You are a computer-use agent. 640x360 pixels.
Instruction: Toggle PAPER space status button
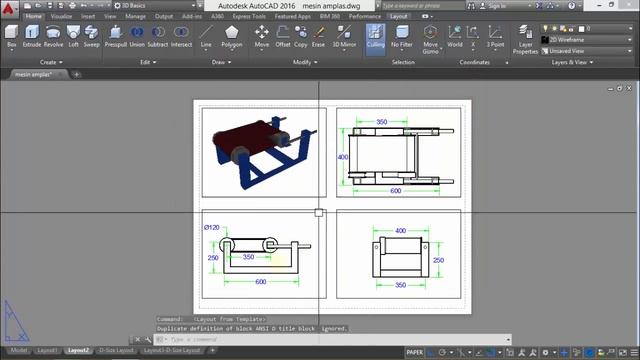coord(415,352)
